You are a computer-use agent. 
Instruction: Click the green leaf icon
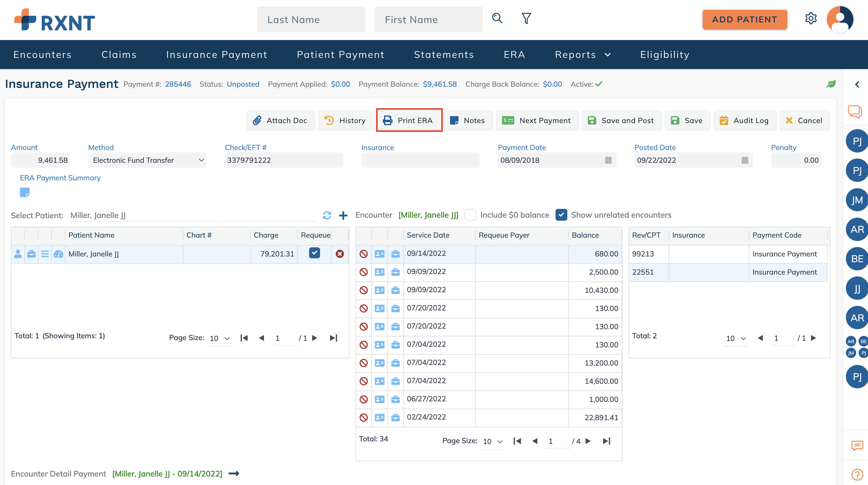point(831,84)
